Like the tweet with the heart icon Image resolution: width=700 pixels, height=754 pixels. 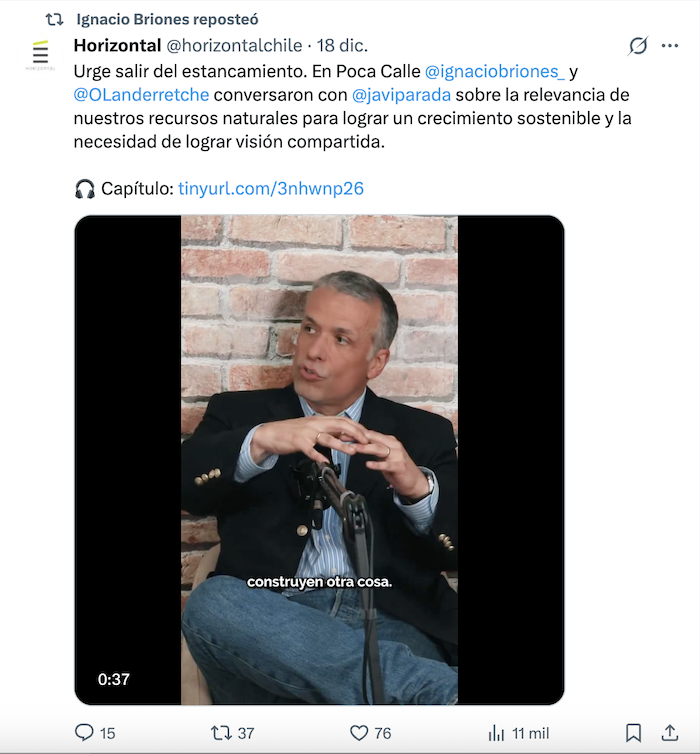[x=359, y=733]
